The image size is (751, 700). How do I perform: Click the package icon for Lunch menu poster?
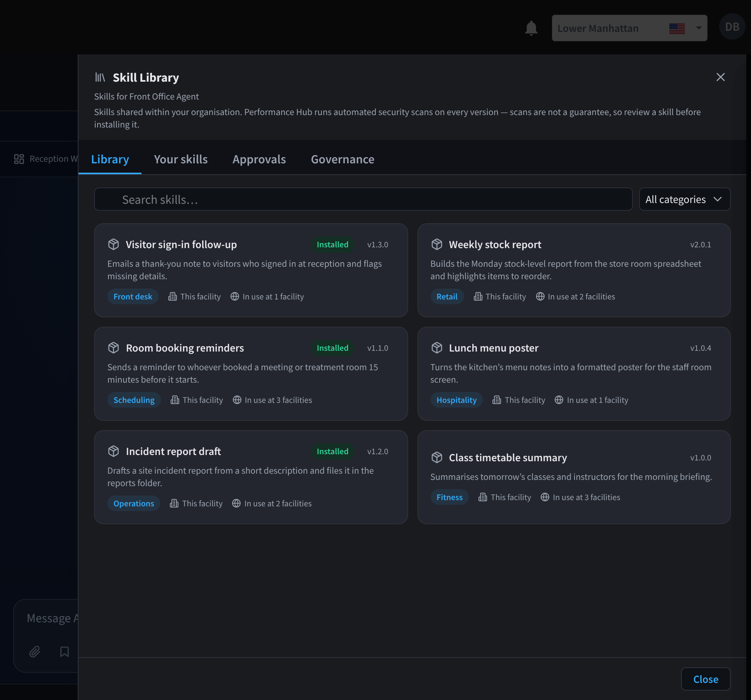437,348
